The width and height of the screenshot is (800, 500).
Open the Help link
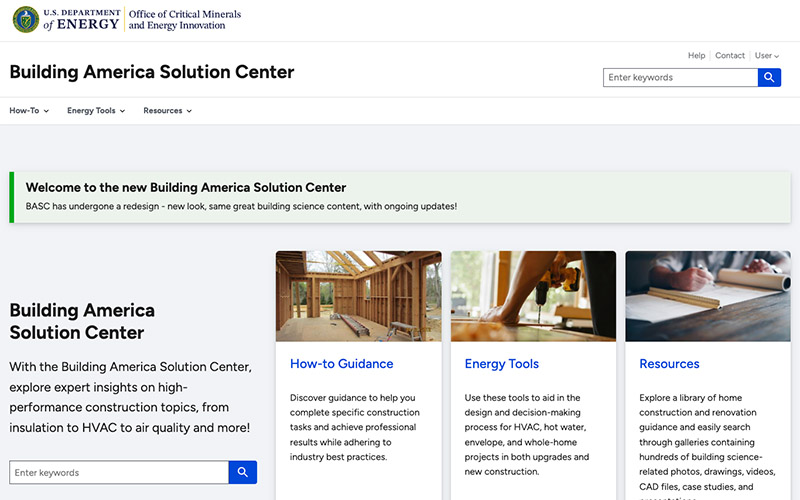(696, 56)
